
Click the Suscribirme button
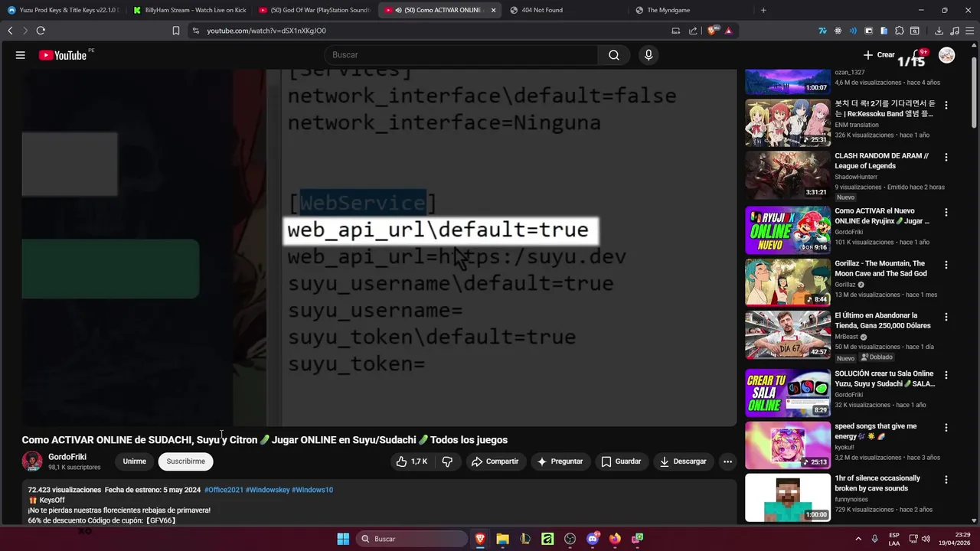click(x=186, y=461)
